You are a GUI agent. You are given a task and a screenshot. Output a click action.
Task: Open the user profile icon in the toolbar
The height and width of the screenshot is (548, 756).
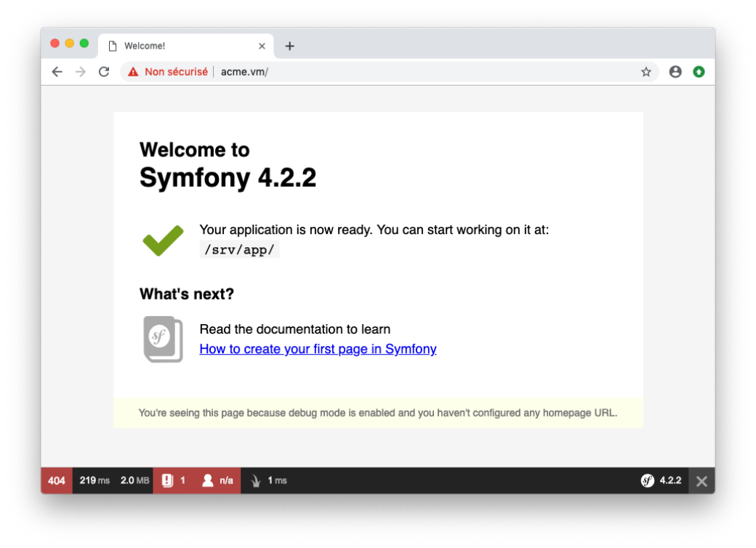[675, 72]
